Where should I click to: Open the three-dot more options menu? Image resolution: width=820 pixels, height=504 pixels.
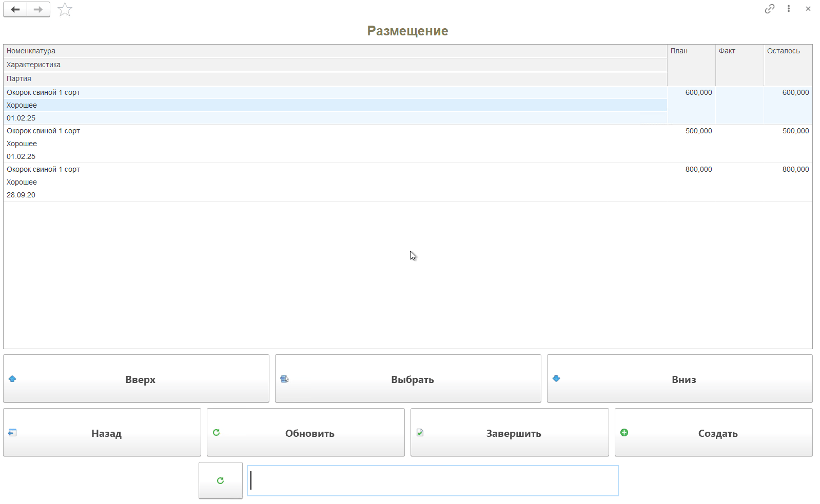tap(789, 9)
